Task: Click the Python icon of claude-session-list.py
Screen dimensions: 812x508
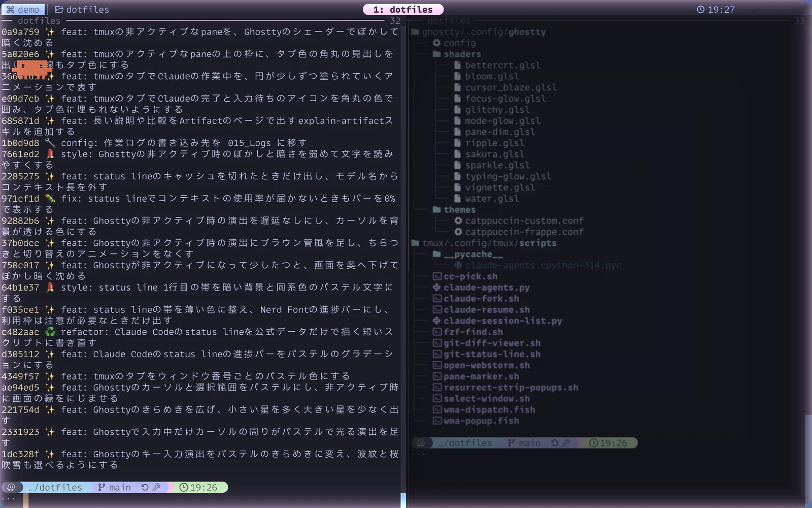Action: [436, 321]
